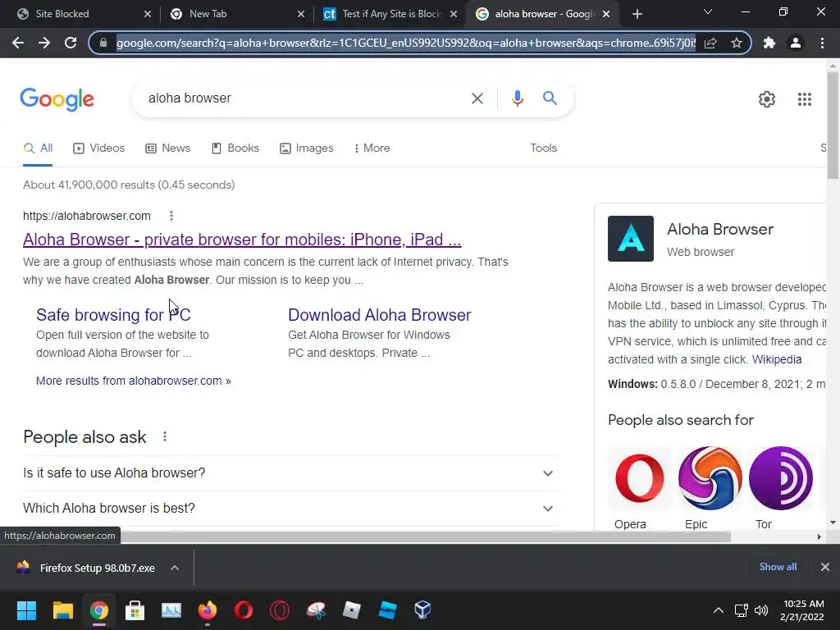Open volume control in tray
Image resolution: width=840 pixels, height=630 pixels.
pyautogui.click(x=760, y=610)
